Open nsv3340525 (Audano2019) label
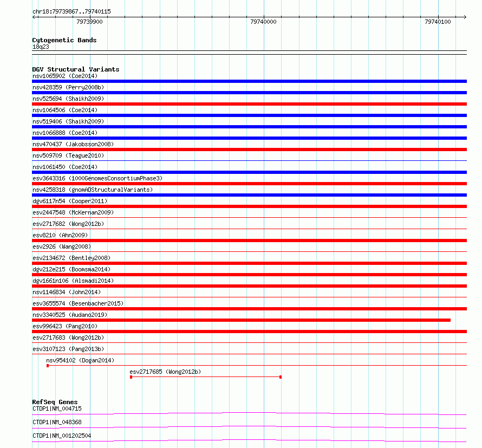This screenshot has width=482, height=448. click(x=70, y=315)
